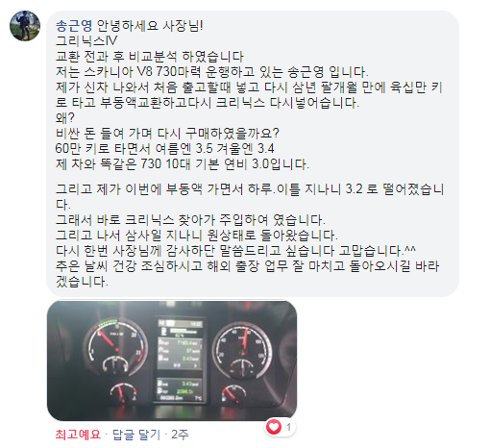
Task: Open 송근영's round profile picture
Action: coord(25,26)
